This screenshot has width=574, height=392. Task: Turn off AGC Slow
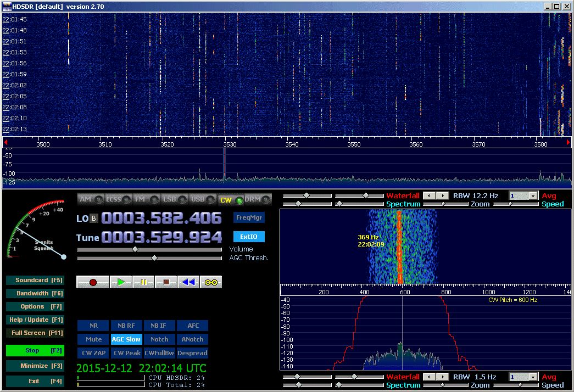(x=126, y=339)
